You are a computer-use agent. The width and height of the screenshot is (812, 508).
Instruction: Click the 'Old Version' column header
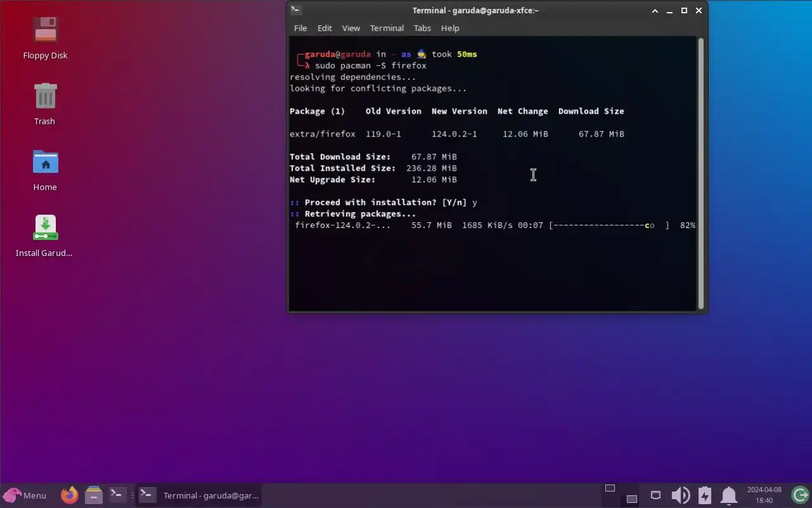(393, 111)
